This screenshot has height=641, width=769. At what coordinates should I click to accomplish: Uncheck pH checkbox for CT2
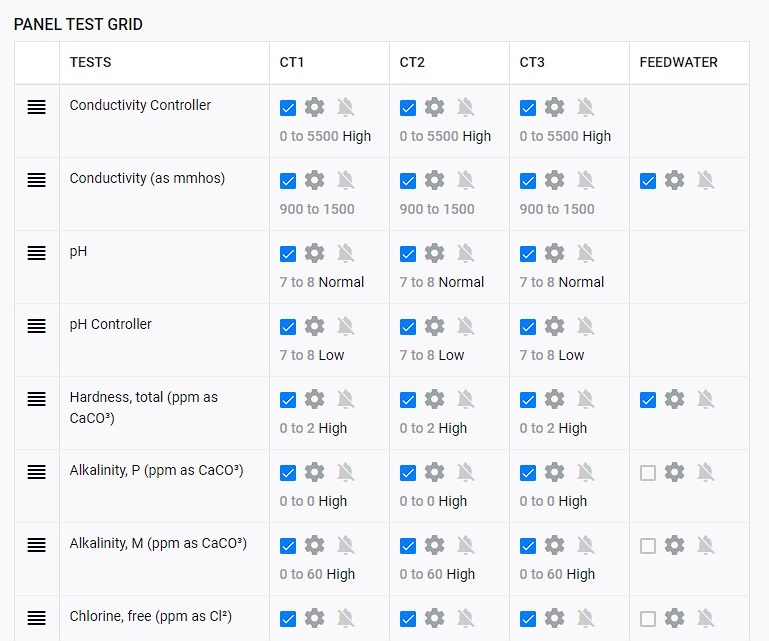point(408,254)
